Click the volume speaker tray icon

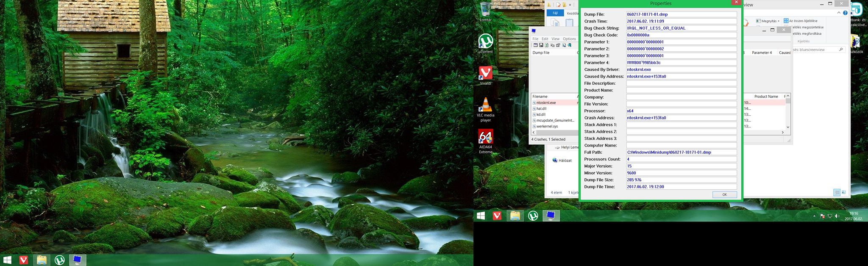(837, 216)
